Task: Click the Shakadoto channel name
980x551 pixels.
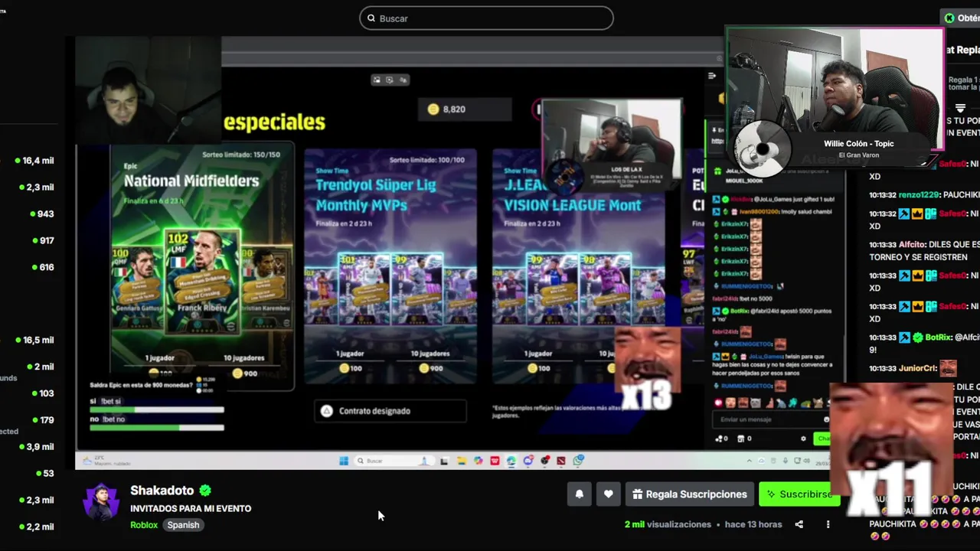Action: [162, 491]
